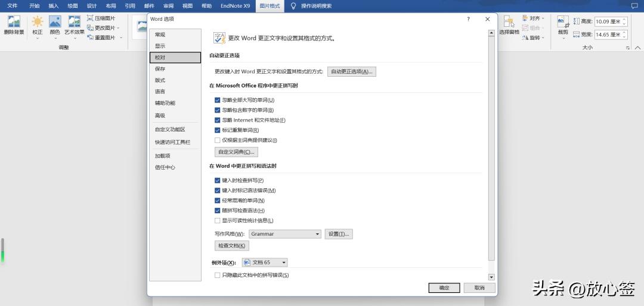Switch to the Home (开始) tab
644x306 pixels.
pyautogui.click(x=35, y=6)
